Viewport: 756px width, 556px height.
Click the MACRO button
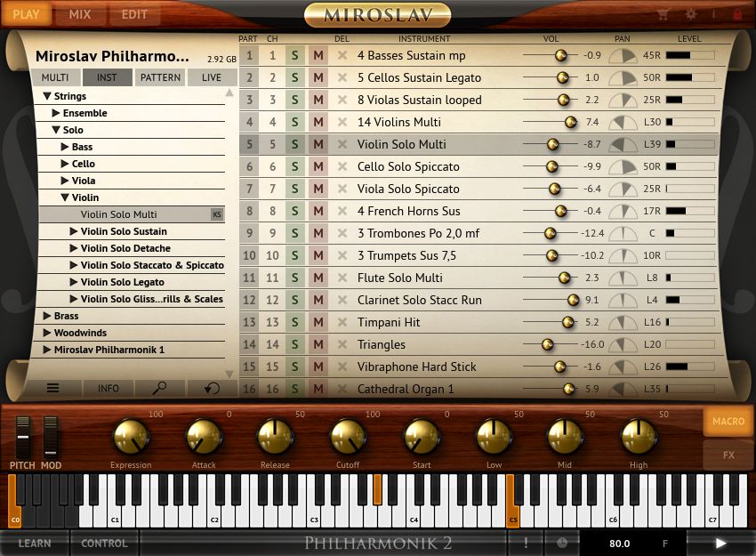click(728, 422)
